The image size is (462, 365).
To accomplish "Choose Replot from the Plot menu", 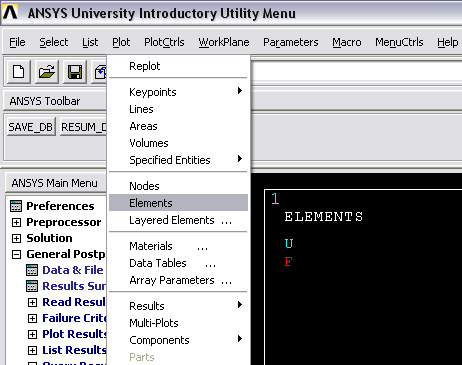I will click(178, 66).
